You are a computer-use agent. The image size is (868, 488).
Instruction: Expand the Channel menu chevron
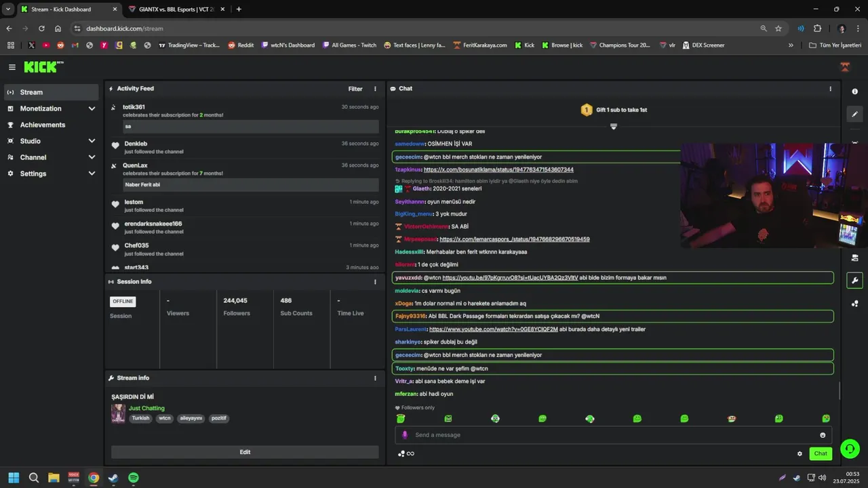coord(92,157)
